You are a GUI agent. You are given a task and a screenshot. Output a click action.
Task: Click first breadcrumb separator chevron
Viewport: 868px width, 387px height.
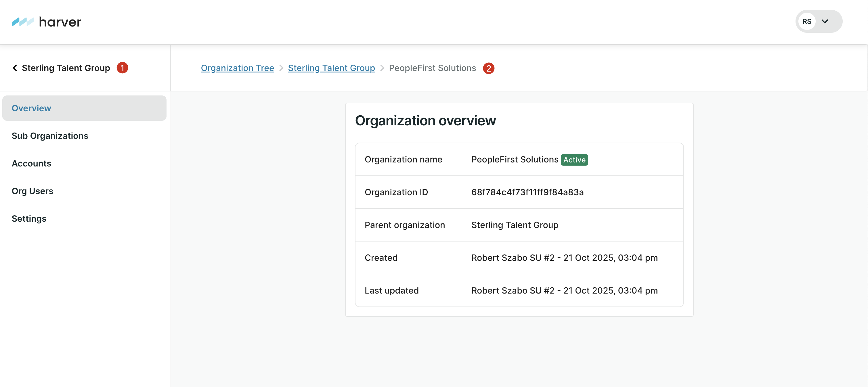(x=281, y=68)
